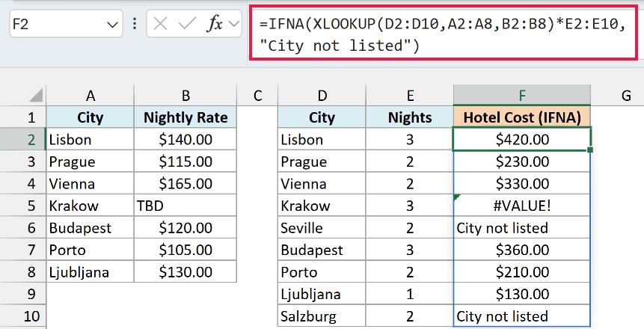644x329 pixels.
Task: Select the $120.00 nightly rate cell
Action: [185, 227]
